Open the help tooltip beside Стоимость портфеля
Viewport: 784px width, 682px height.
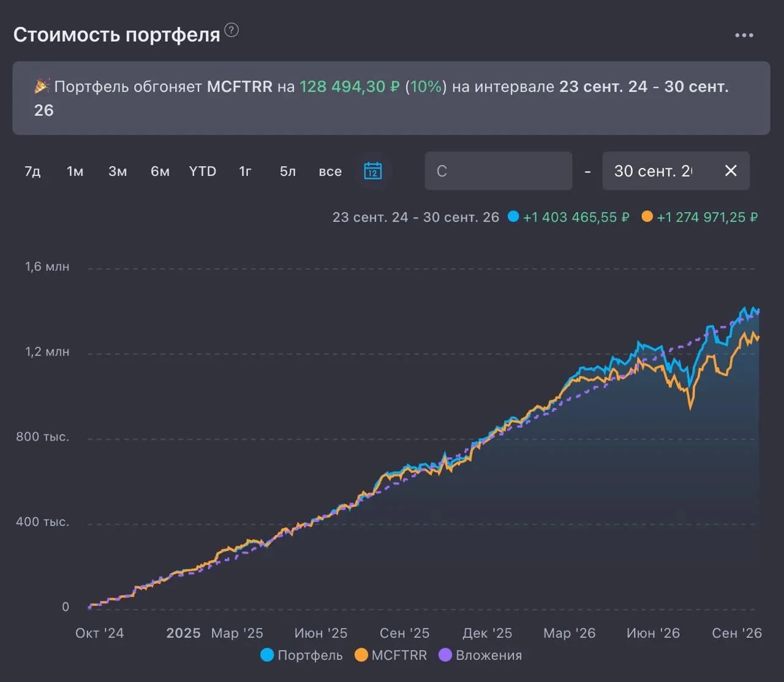tap(232, 29)
